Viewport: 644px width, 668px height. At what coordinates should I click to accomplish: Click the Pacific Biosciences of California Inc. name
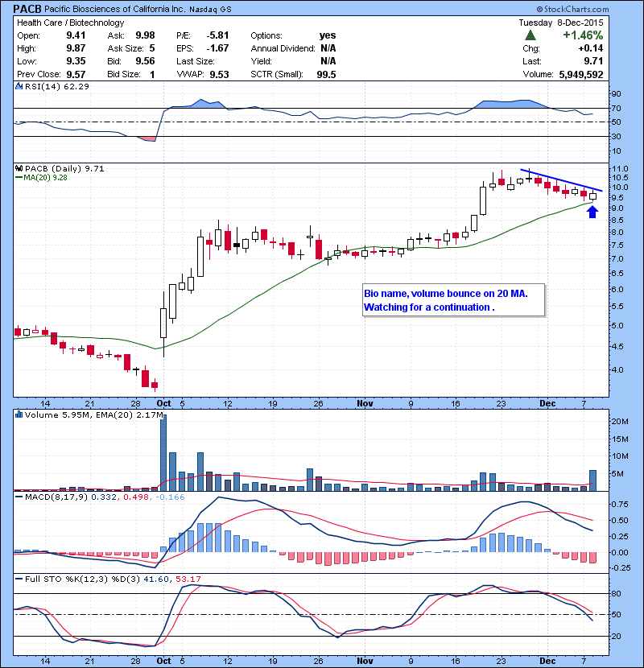(114, 9)
